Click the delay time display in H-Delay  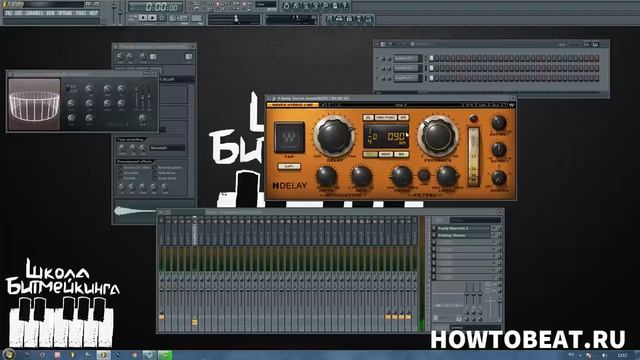pyautogui.click(x=386, y=137)
